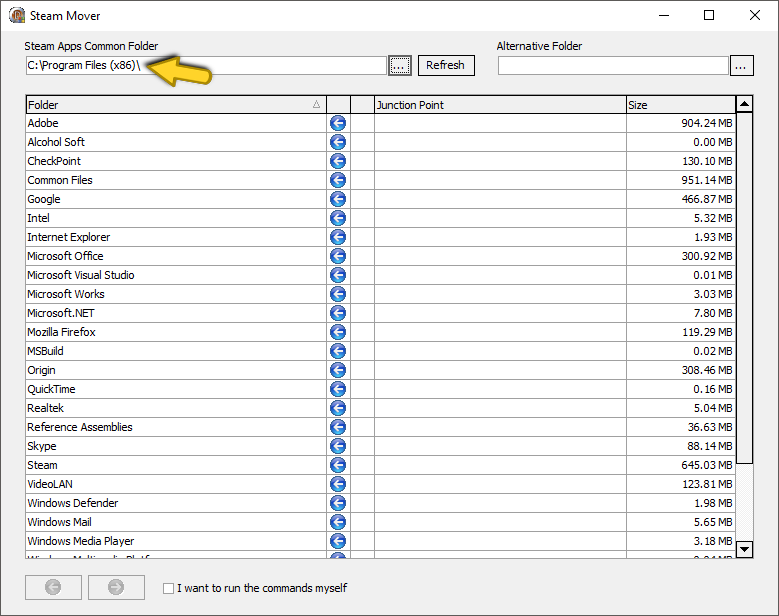Click the blue arrow icon for Windows Mail

pyautogui.click(x=338, y=522)
